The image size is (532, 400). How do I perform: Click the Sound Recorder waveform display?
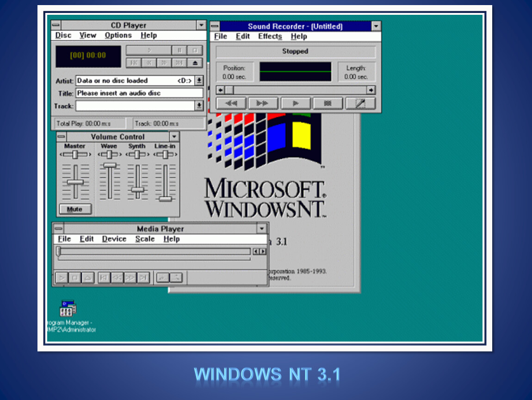click(x=296, y=72)
